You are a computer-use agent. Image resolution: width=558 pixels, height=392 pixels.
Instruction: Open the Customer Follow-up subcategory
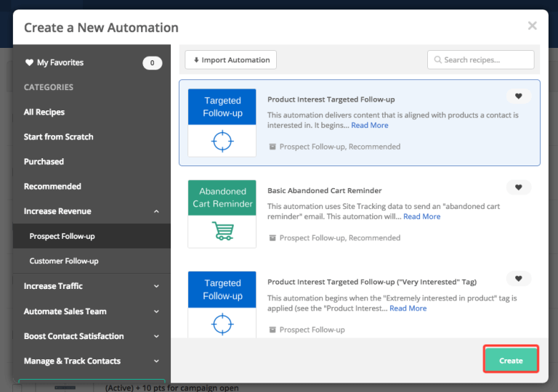pyautogui.click(x=64, y=261)
